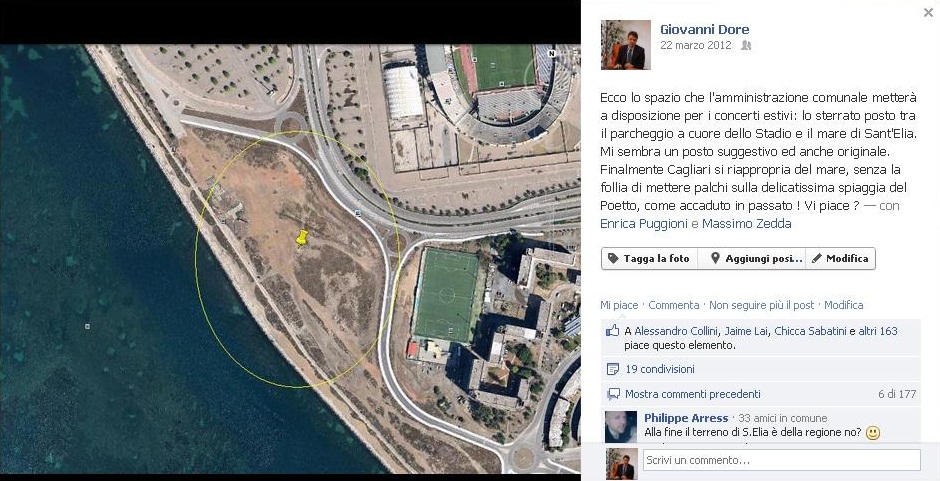Open Massimo Zedda tagged profile link
Viewport: 940px width, 481px height.
746,224
